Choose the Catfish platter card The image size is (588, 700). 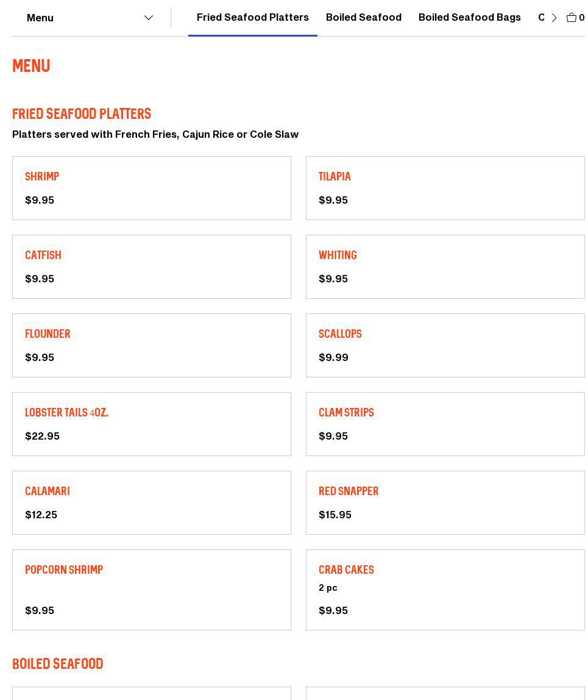click(151, 266)
